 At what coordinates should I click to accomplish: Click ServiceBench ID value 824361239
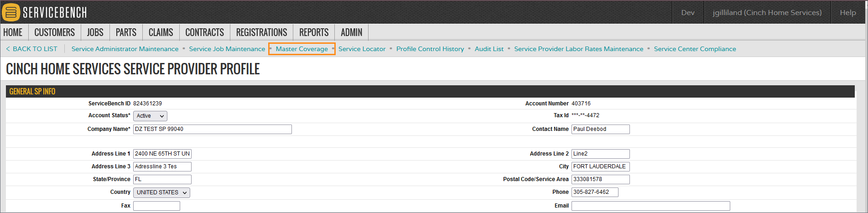tap(147, 104)
